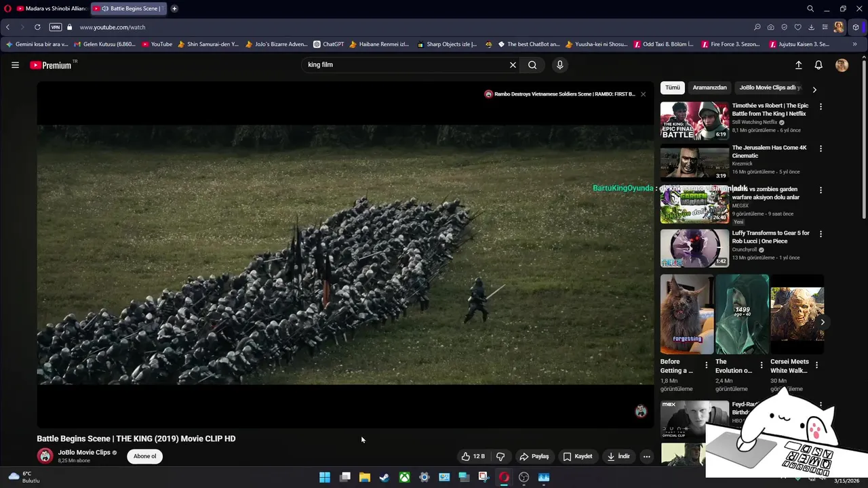The image size is (868, 488).
Task: Subscribe with Abone ol button
Action: pos(144,456)
